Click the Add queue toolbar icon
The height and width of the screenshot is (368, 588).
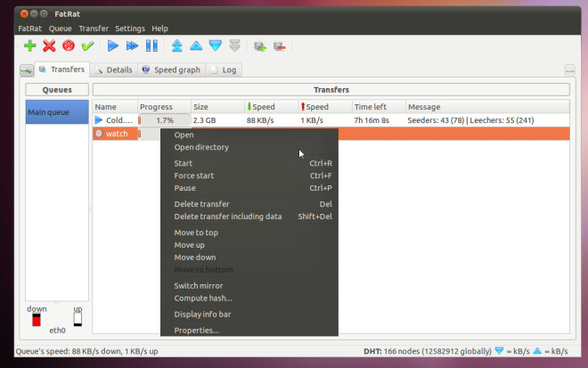point(260,46)
